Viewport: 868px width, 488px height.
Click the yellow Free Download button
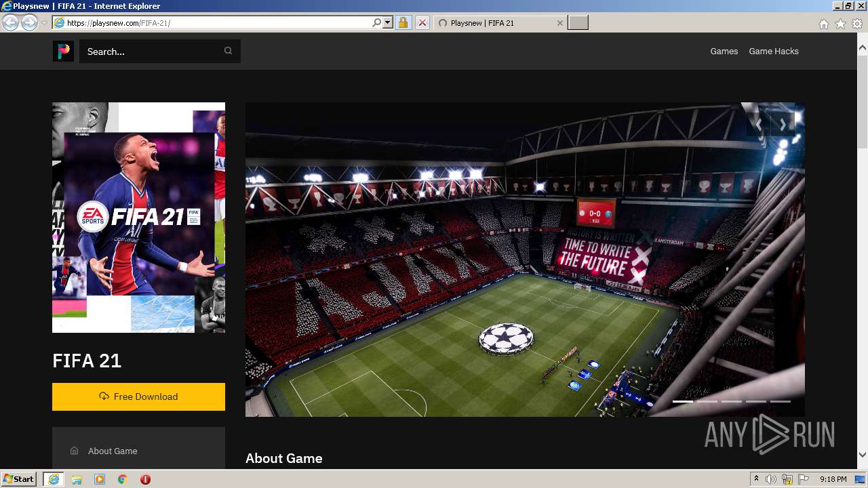pos(138,396)
